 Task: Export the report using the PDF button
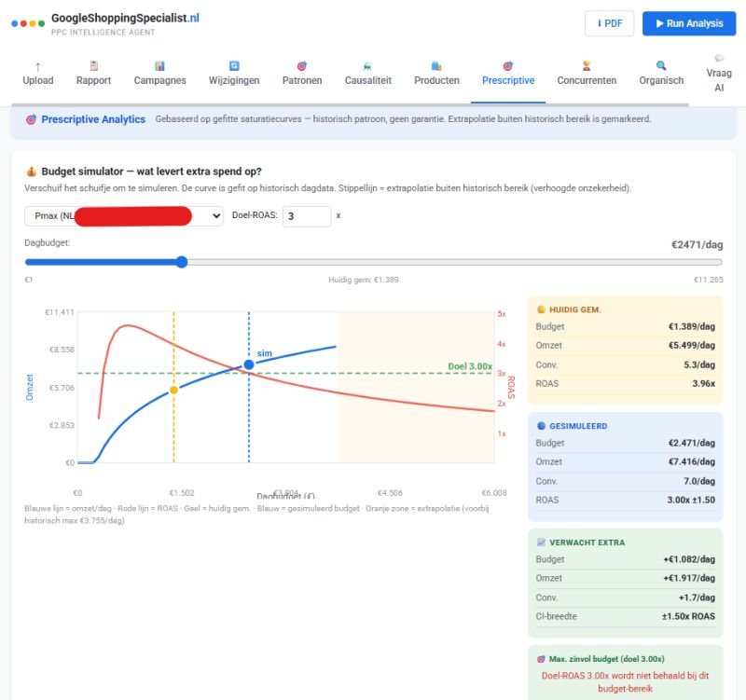(x=609, y=23)
